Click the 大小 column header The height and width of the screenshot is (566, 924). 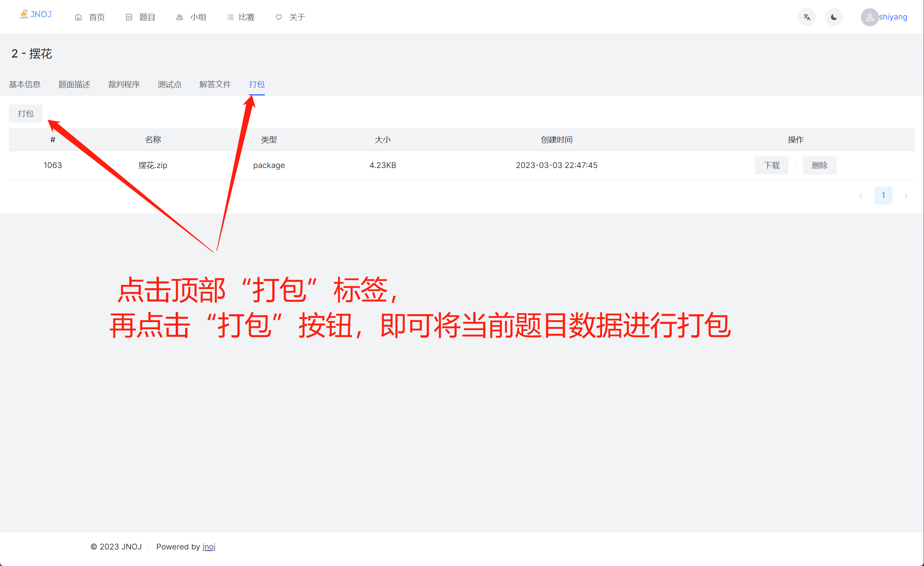(383, 140)
